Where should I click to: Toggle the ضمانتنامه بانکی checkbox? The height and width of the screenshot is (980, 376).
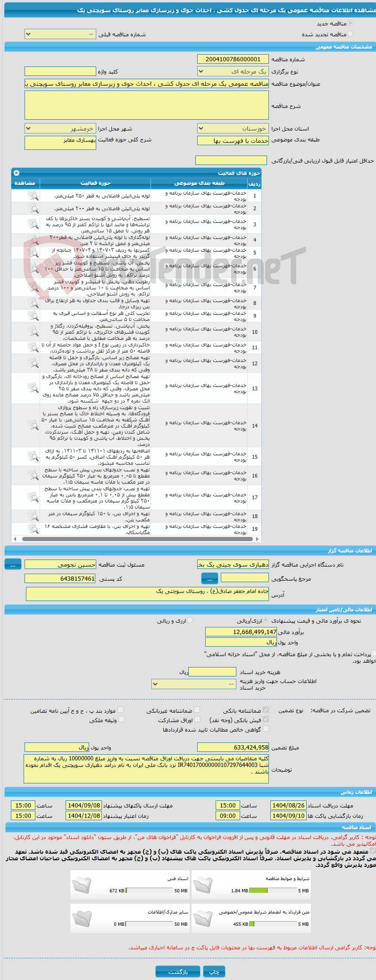[266, 710]
